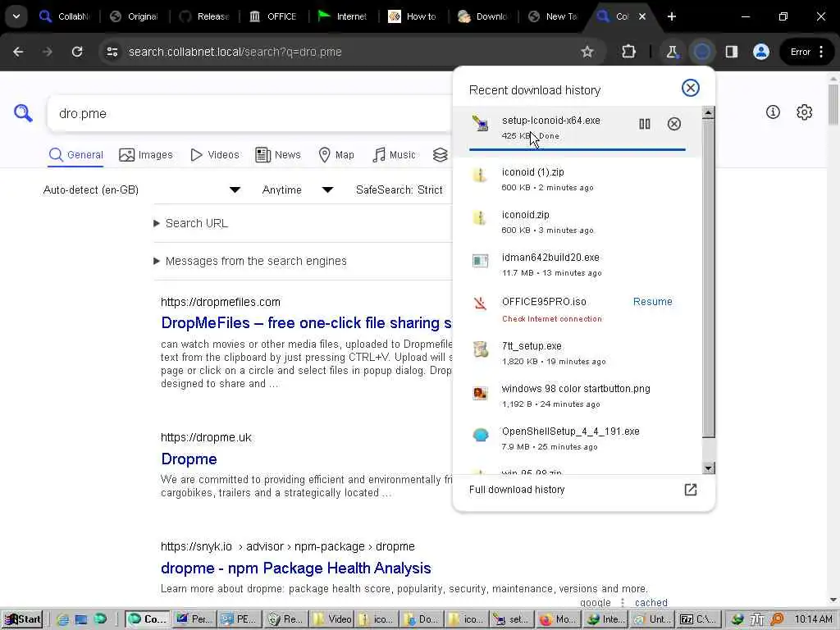840x630 pixels.
Task: Select the Videos search category
Action: [x=214, y=155]
